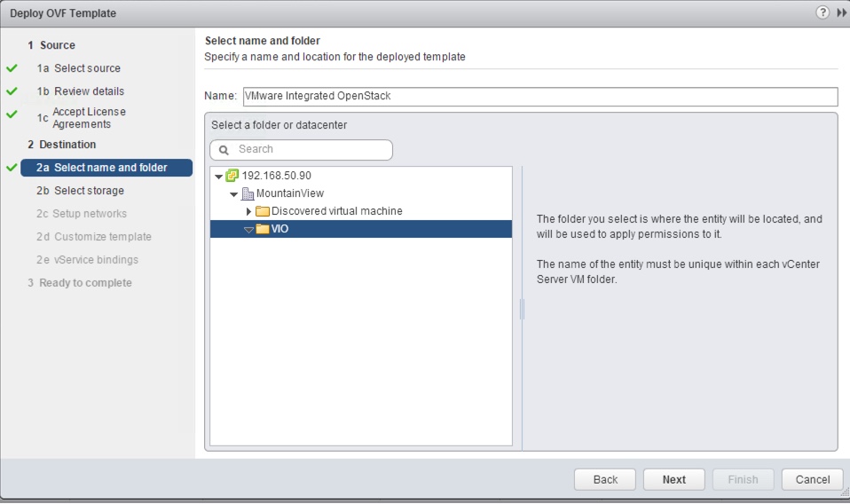Jump to step 2b Select storage

(89, 191)
